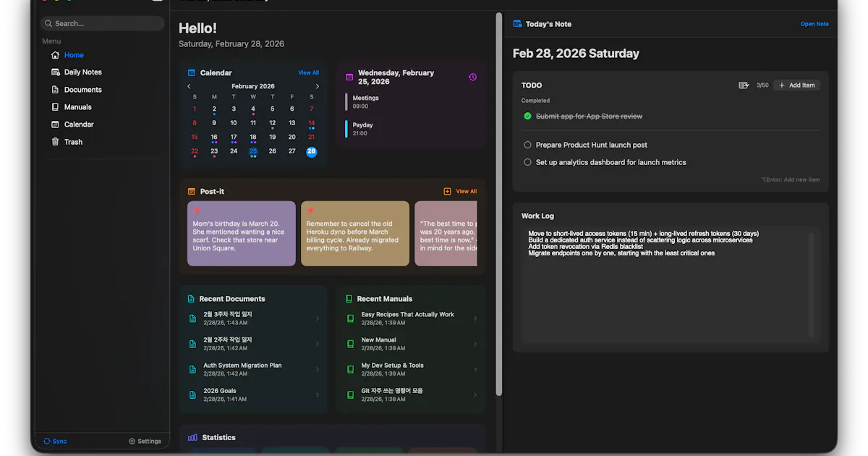
Task: Click book icon beside My Dev Setup & Tools
Action: 351,369
